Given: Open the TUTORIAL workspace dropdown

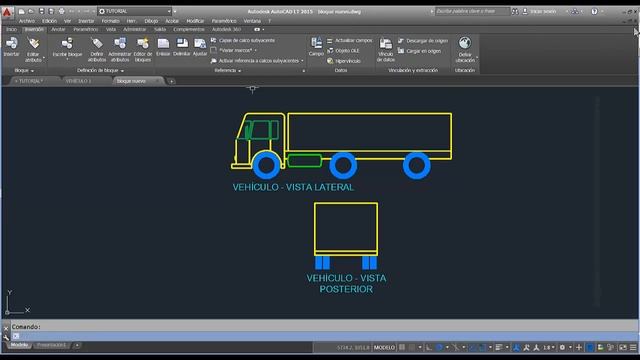Looking at the screenshot, I should tap(135, 11).
